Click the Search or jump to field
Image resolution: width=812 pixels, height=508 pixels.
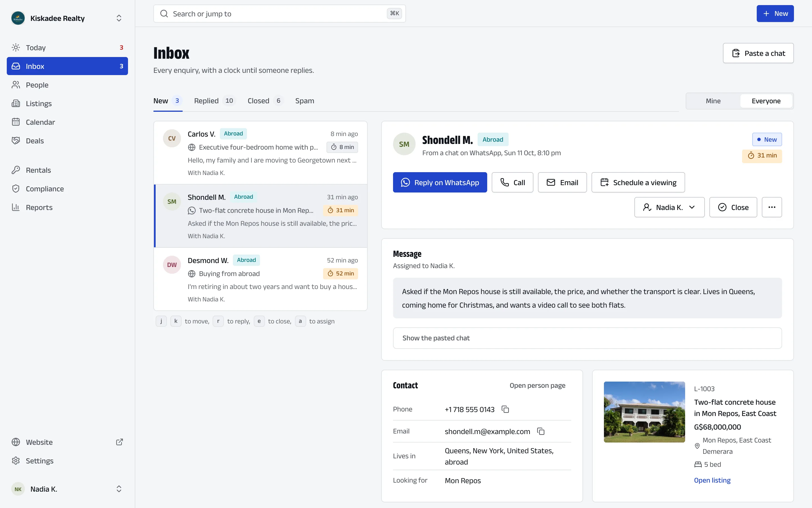[279, 14]
